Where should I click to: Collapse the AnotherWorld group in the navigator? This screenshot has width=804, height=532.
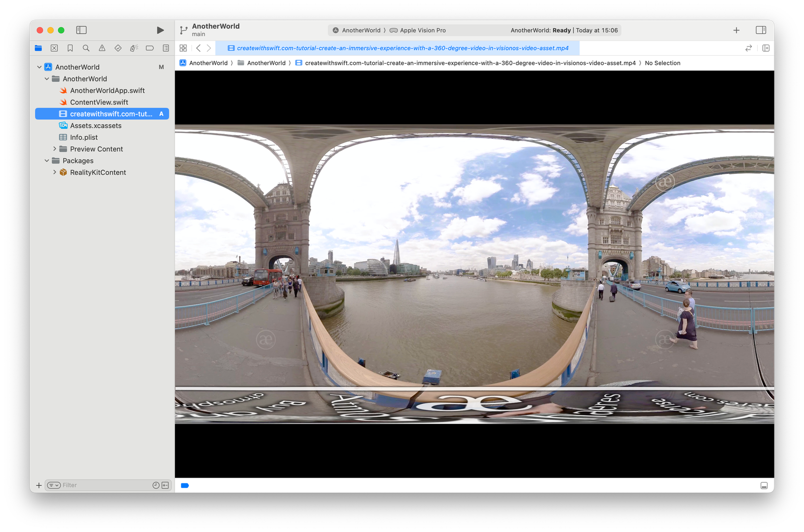click(x=47, y=78)
